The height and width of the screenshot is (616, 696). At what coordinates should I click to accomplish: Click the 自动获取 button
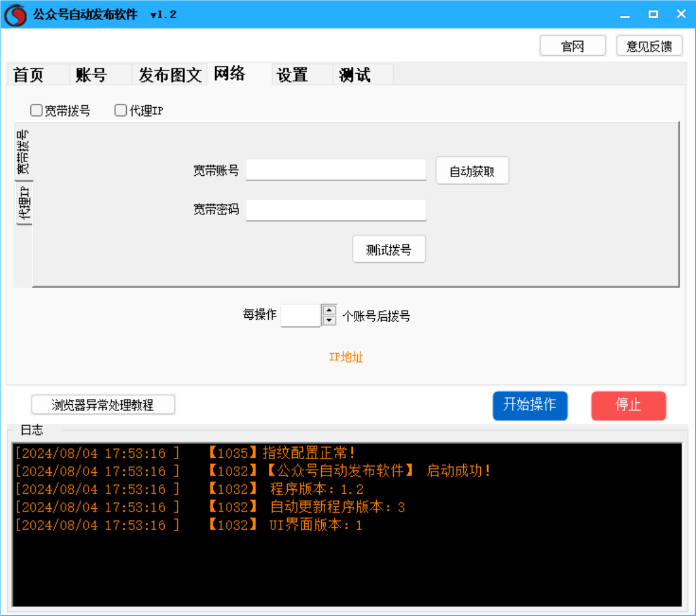click(472, 171)
